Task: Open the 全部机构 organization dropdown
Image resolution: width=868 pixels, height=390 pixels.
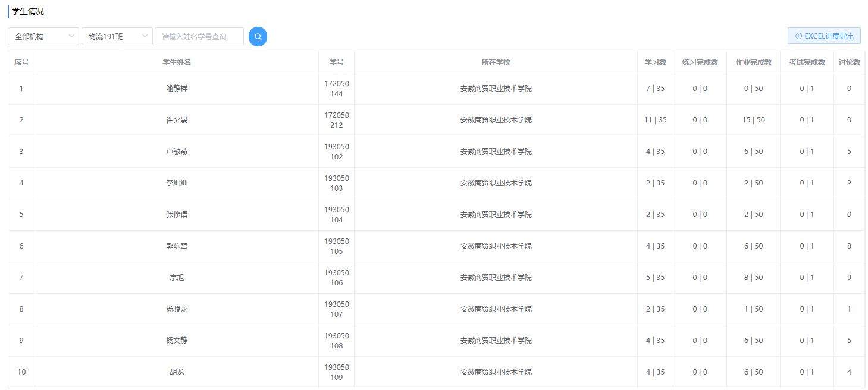Action: click(43, 36)
